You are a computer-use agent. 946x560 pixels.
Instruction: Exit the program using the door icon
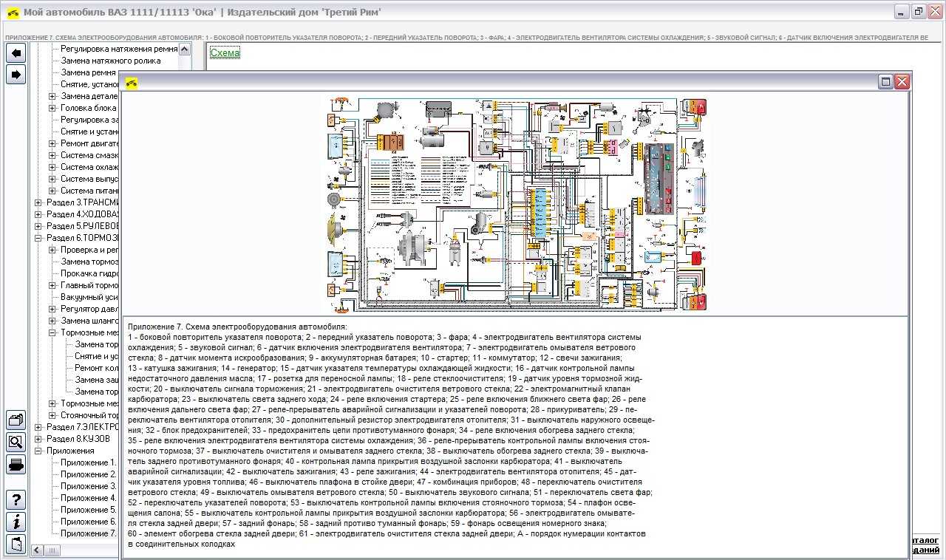click(x=16, y=543)
